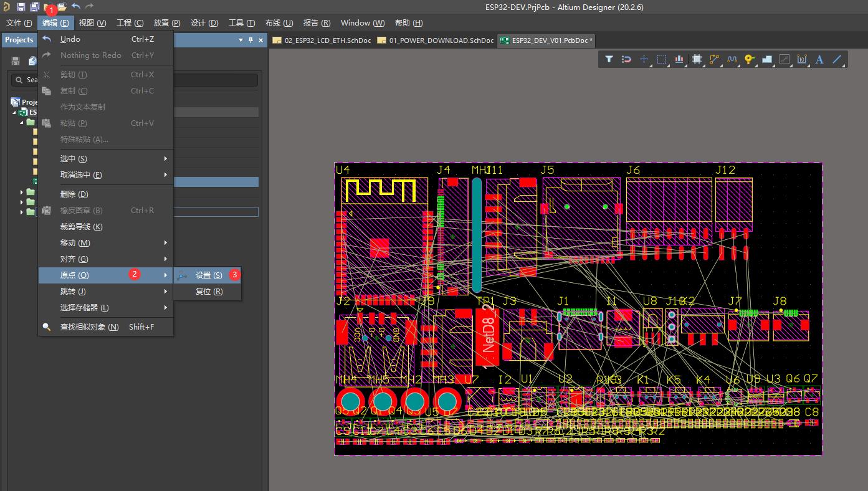Choose 设置 (S) in origin submenu
The height and width of the screenshot is (491, 868).
[207, 275]
